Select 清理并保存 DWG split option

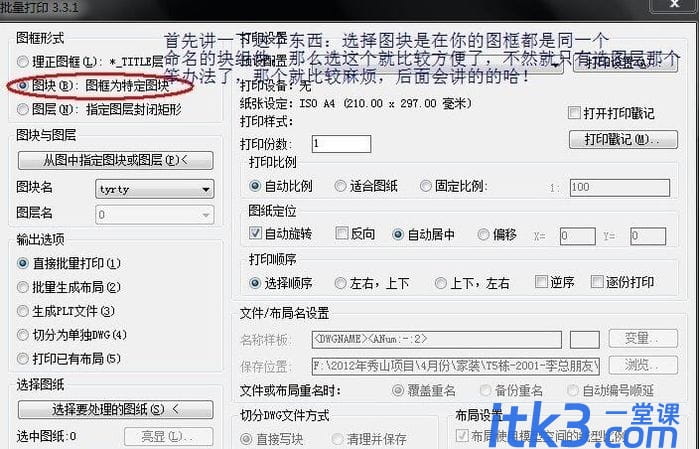click(x=337, y=439)
